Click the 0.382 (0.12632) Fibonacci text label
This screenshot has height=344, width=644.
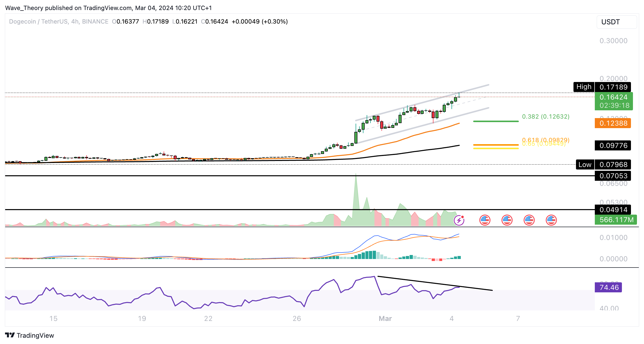[546, 117]
